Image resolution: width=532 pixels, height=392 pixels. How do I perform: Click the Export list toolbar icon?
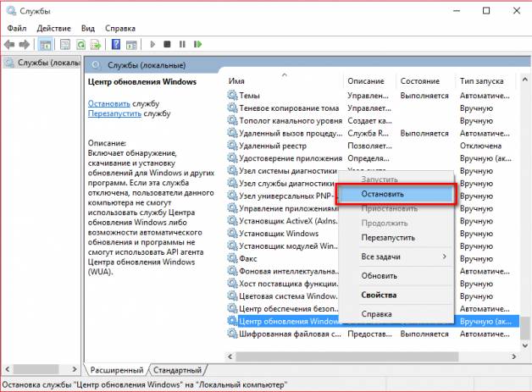coord(96,44)
